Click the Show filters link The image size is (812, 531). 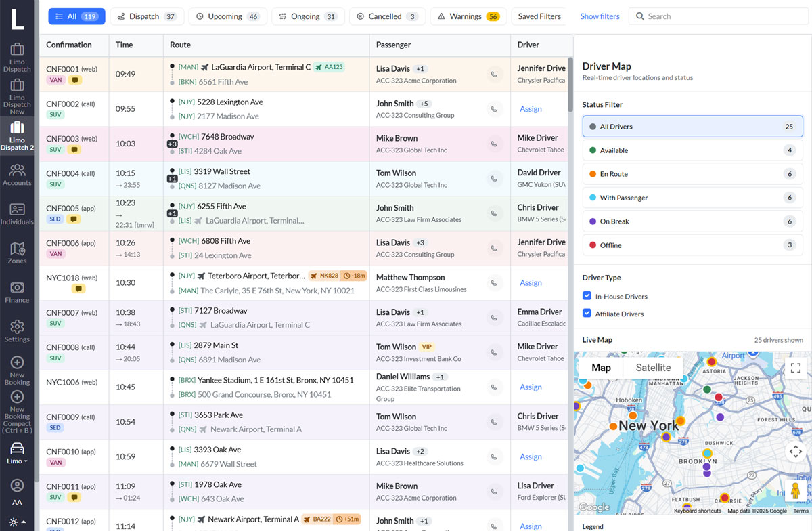[600, 16]
